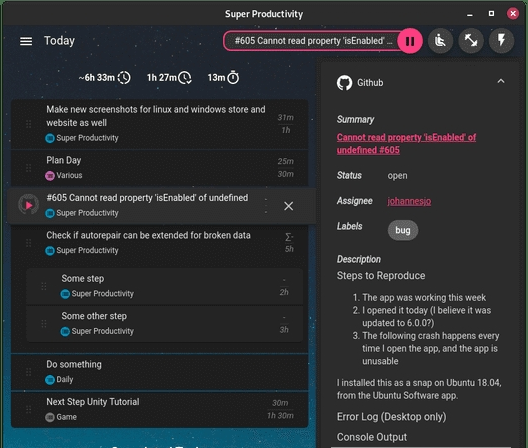Open 'Cannot read property isEnabled' issue link
This screenshot has height=448, width=528.
pos(406,143)
